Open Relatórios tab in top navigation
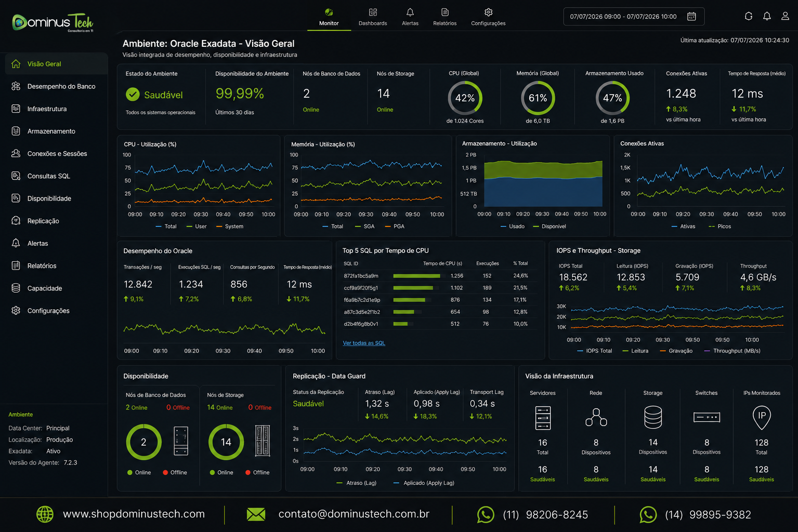The image size is (798, 532). tap(445, 17)
